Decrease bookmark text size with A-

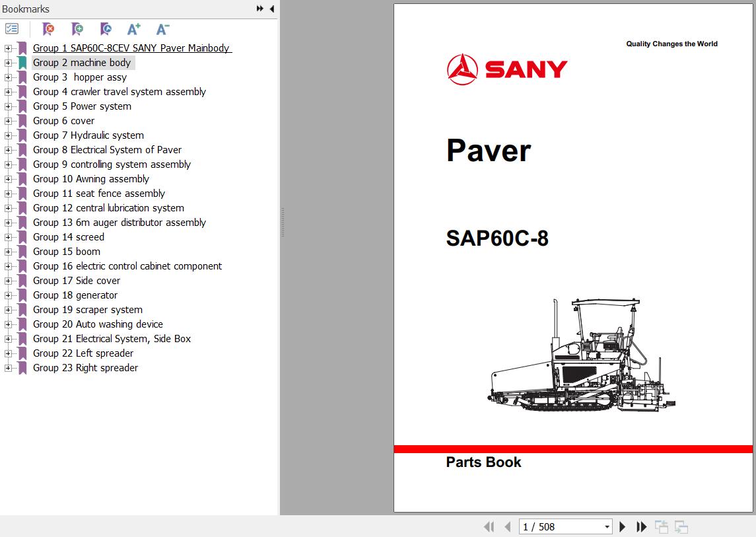pyautogui.click(x=163, y=29)
